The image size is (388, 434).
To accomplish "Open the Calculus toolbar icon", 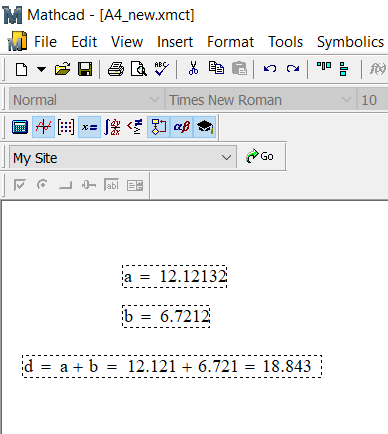I will click(112, 127).
